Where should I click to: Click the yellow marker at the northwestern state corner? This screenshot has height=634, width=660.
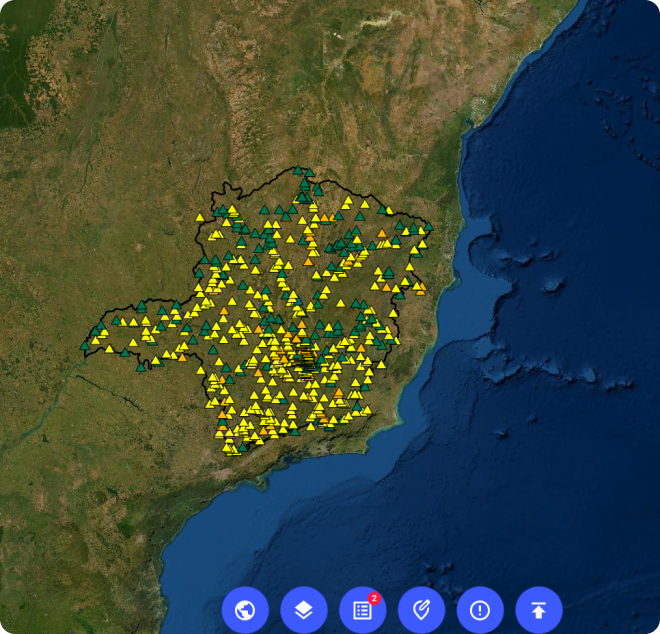[200, 217]
